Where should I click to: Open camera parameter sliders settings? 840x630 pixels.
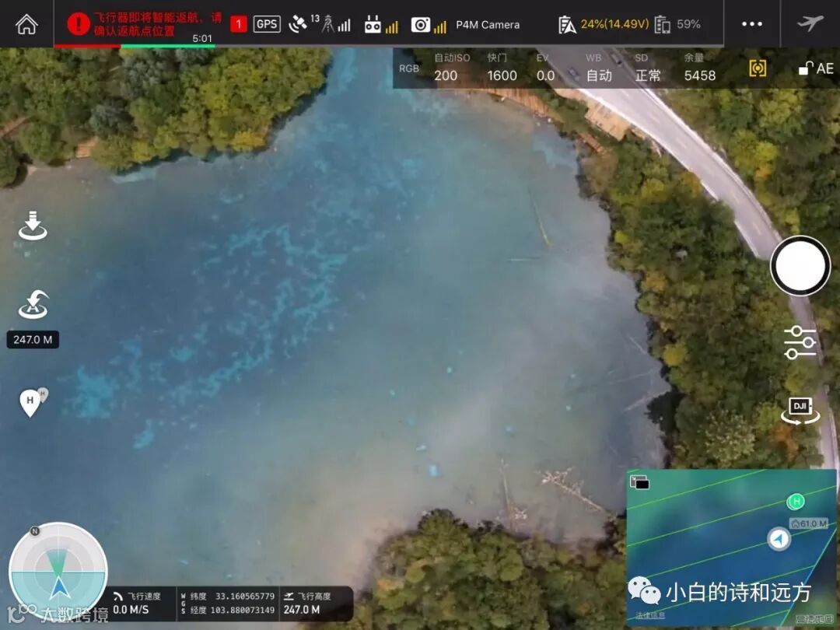tap(800, 342)
